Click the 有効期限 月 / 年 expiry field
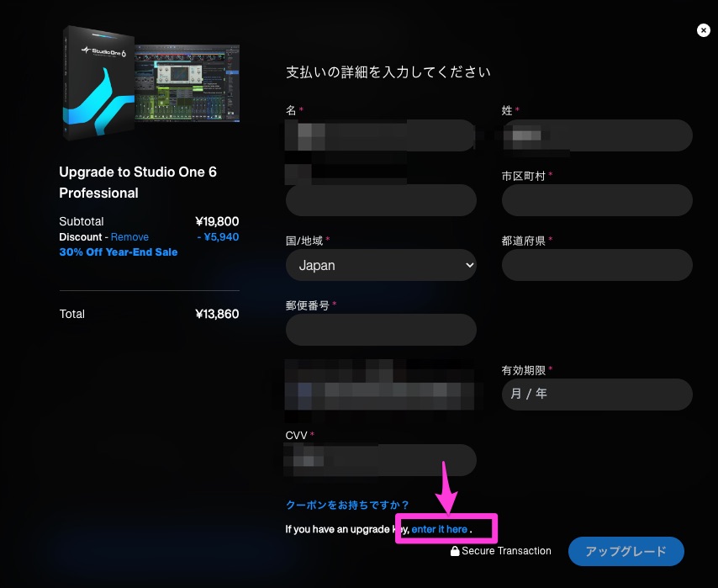718x588 pixels. 596,394
